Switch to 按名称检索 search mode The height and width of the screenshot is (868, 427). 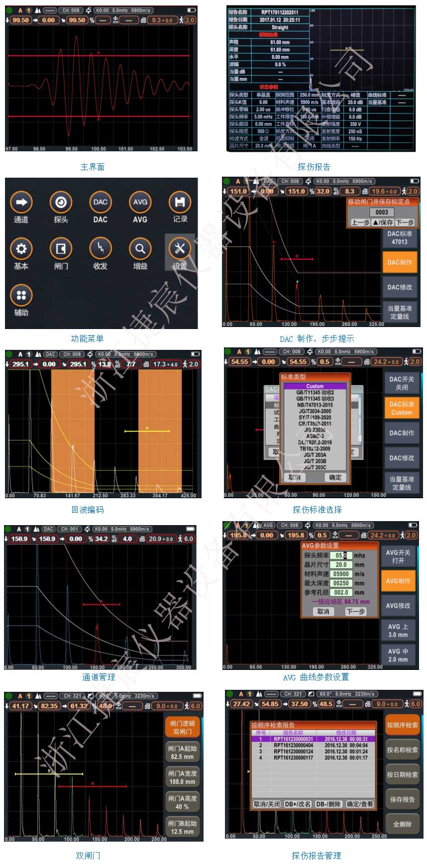[x=402, y=750]
